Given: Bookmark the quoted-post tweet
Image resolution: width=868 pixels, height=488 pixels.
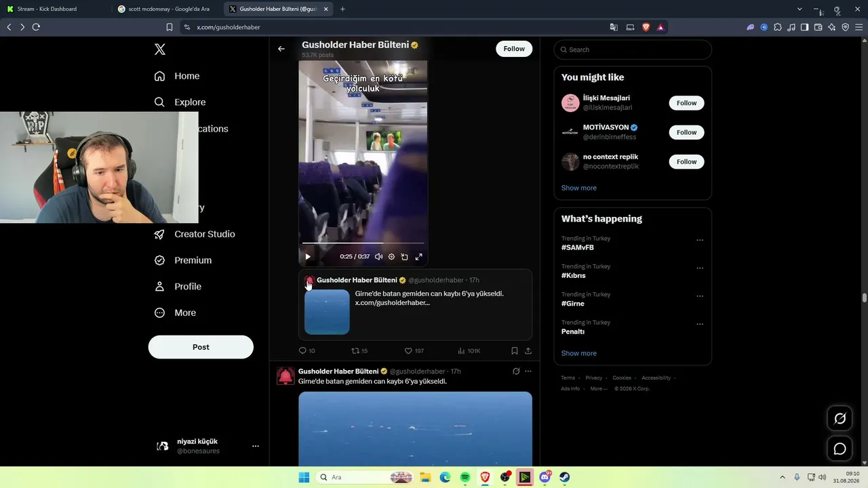Looking at the screenshot, I should [515, 350].
